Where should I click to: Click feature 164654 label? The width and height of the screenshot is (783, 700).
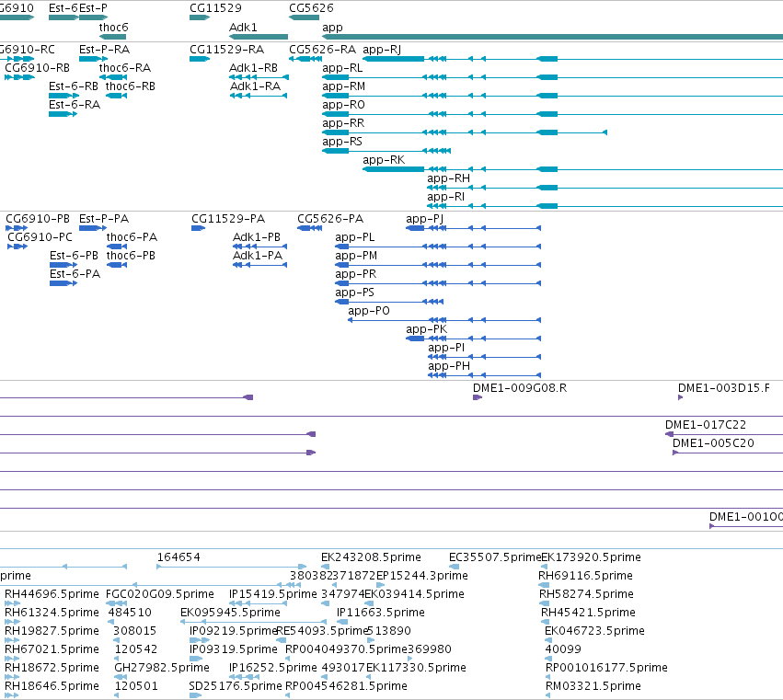pos(178,557)
